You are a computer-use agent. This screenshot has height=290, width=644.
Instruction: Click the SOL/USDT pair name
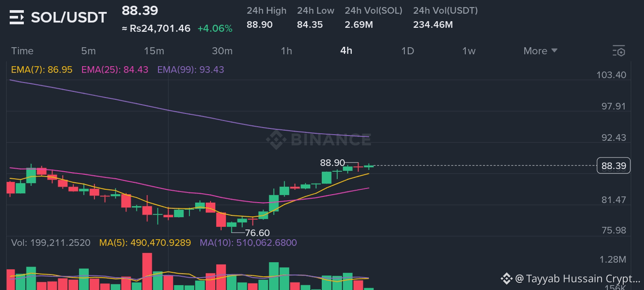69,18
